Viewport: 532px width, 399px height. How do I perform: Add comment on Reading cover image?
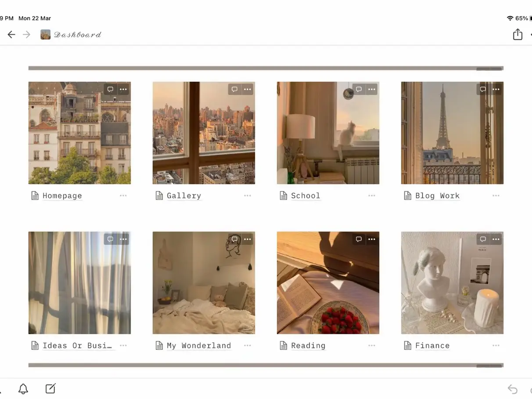click(359, 239)
